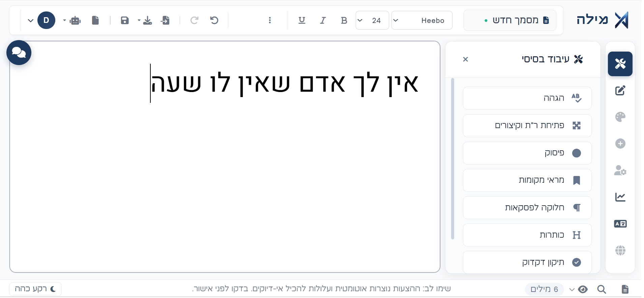Open the chart statistics sidebar icon

(620, 197)
